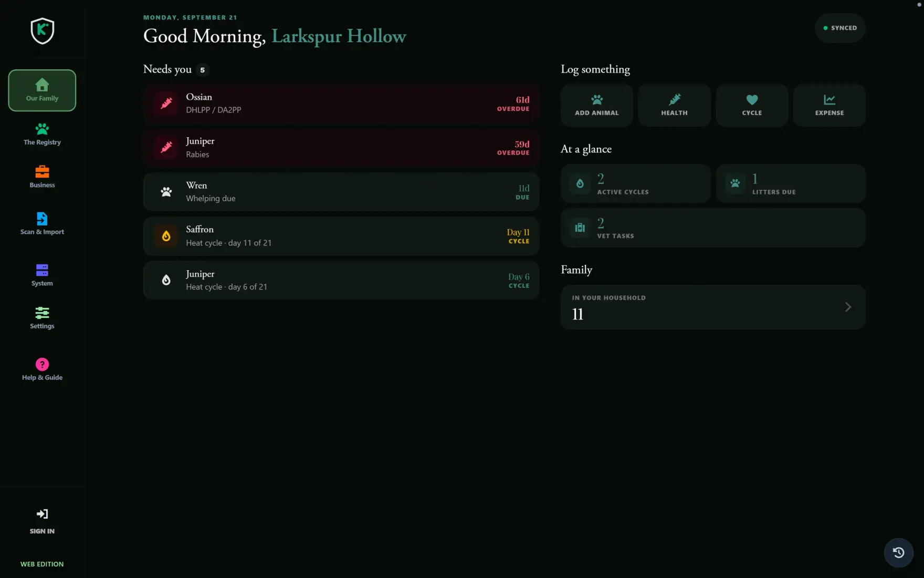Open the Business briefcase section
The image size is (924, 578).
[42, 177]
